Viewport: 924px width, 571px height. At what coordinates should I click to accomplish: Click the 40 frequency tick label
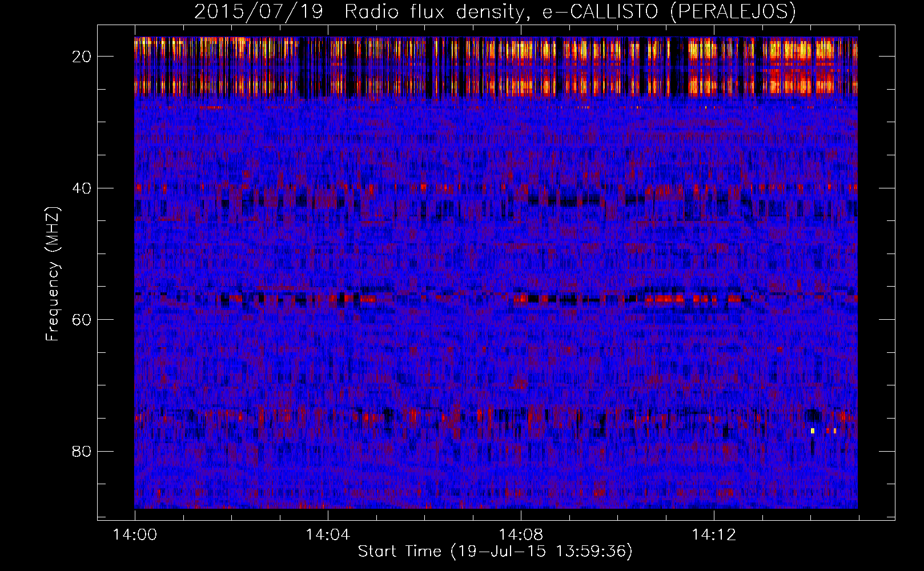(x=82, y=188)
